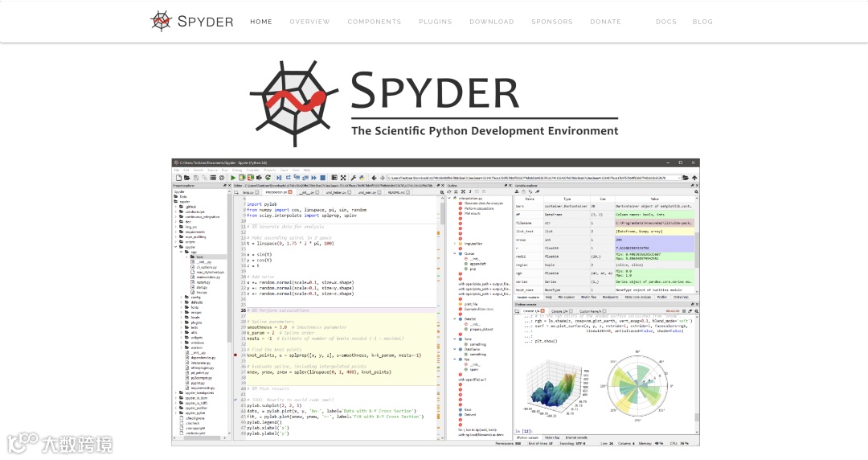Click the Variable explorer vertical scrollbar

point(697,249)
